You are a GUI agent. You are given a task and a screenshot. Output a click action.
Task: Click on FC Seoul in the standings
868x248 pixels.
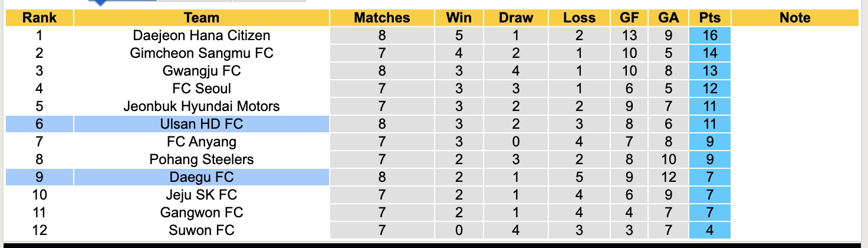pyautogui.click(x=201, y=89)
